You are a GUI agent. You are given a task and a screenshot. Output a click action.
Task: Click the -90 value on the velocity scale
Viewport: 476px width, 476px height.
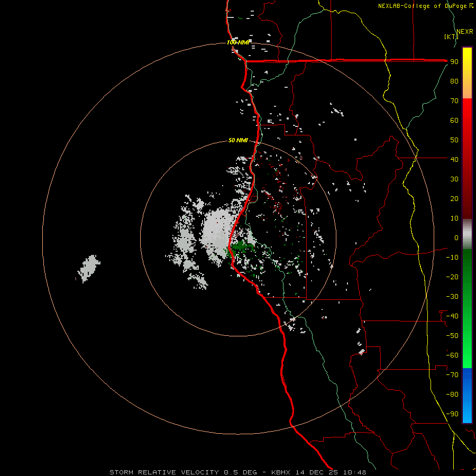coord(452,414)
